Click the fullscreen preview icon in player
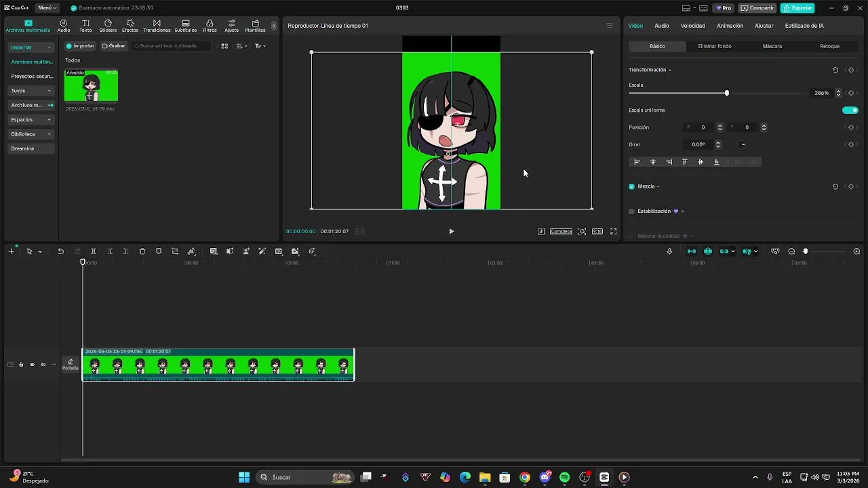Image resolution: width=868 pixels, height=488 pixels. (614, 231)
